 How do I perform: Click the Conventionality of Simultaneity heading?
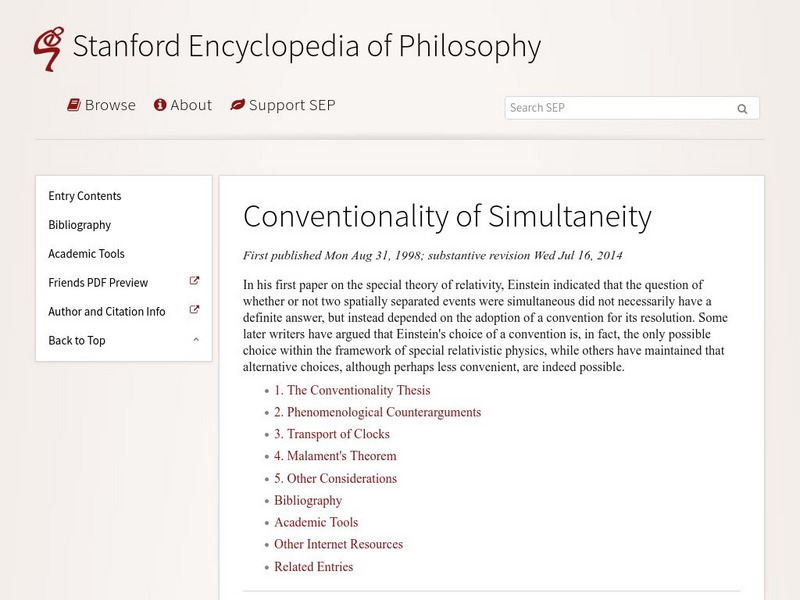pos(447,217)
